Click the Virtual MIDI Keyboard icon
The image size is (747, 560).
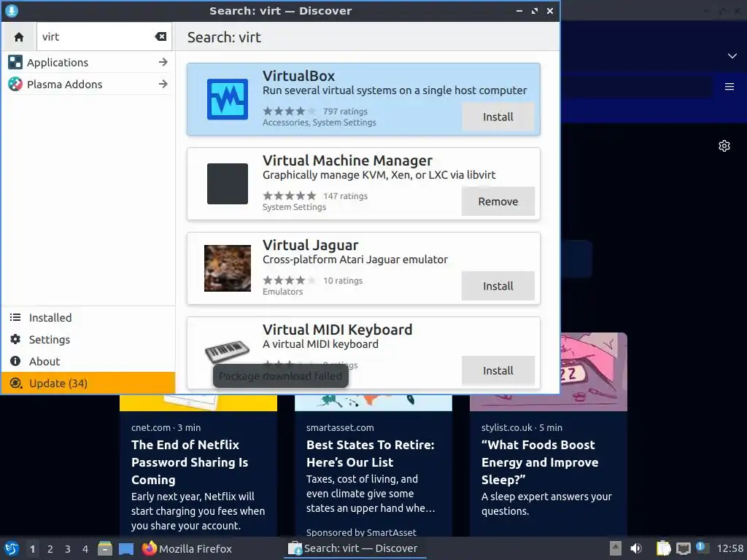[x=228, y=352]
